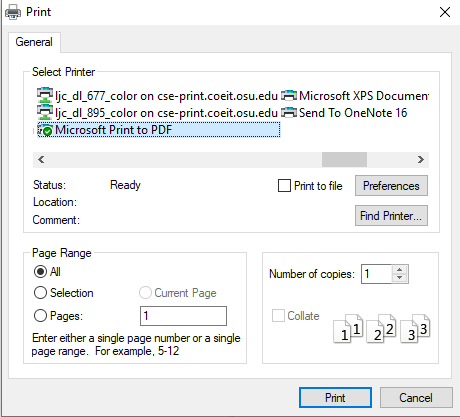Open printer Preferences
Screen dimensions: 460x417
(391, 186)
